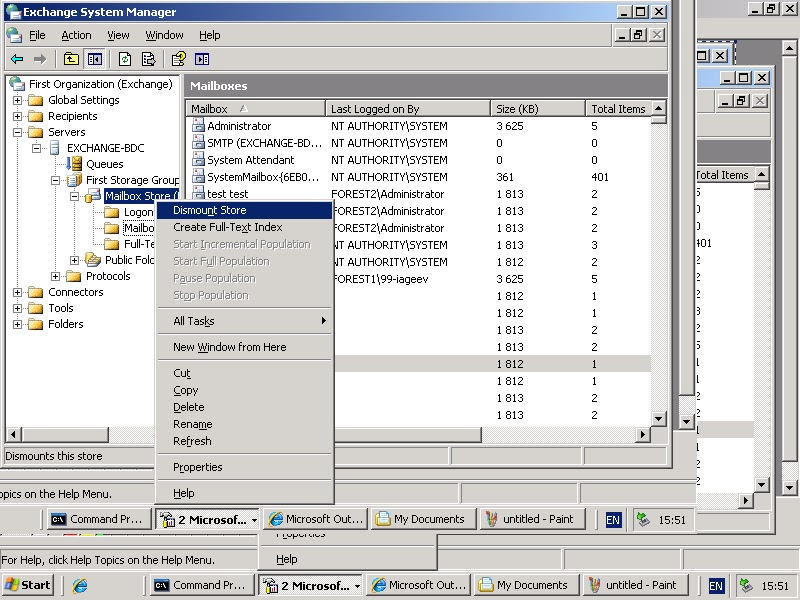The image size is (800, 600).
Task: Expand the Protocols tree node
Action: click(x=56, y=277)
